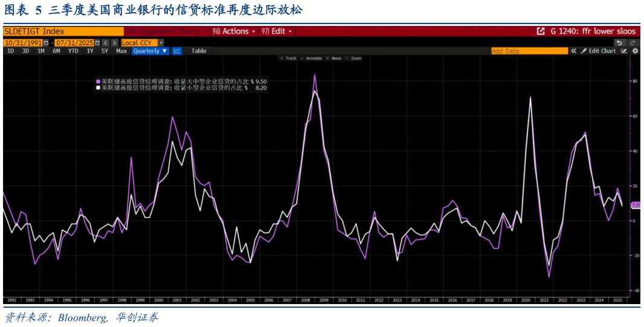Screen dimensions: 644x327
Task: Toggle the Annotate chart option
Action: [311, 59]
